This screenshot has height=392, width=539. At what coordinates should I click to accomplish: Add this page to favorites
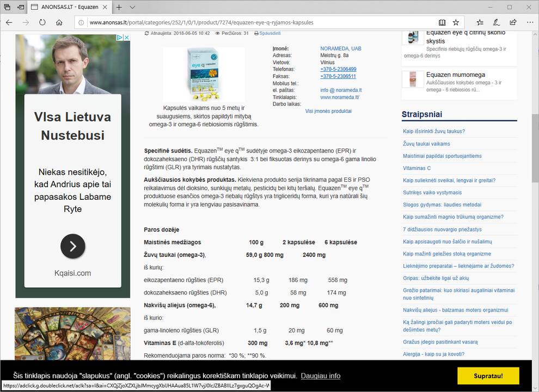click(456, 22)
